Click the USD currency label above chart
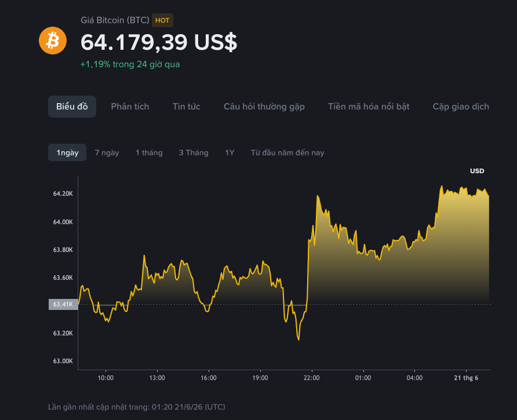The width and height of the screenshot is (517, 420). pos(477,171)
